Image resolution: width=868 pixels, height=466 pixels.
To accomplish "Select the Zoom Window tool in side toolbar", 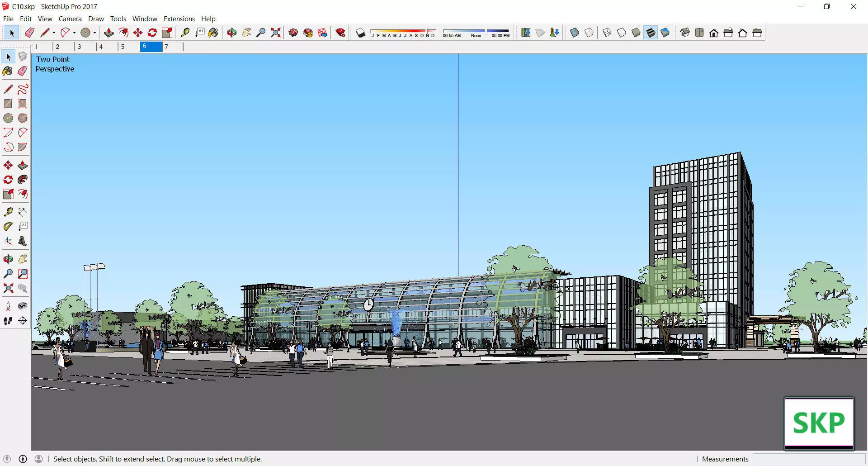I will pos(23,274).
